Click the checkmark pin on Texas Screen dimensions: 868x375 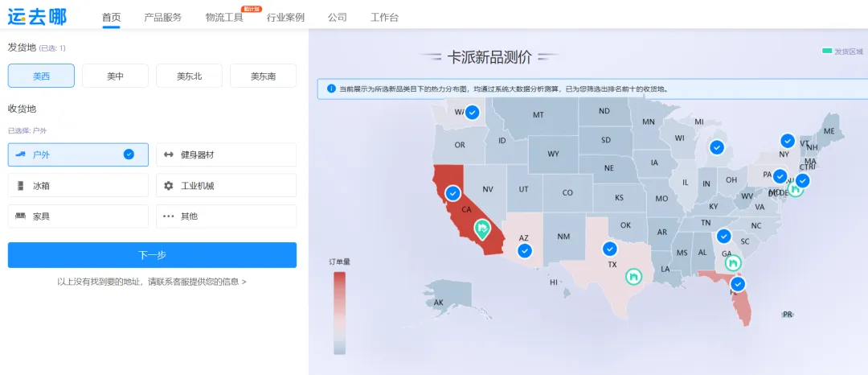610,249
